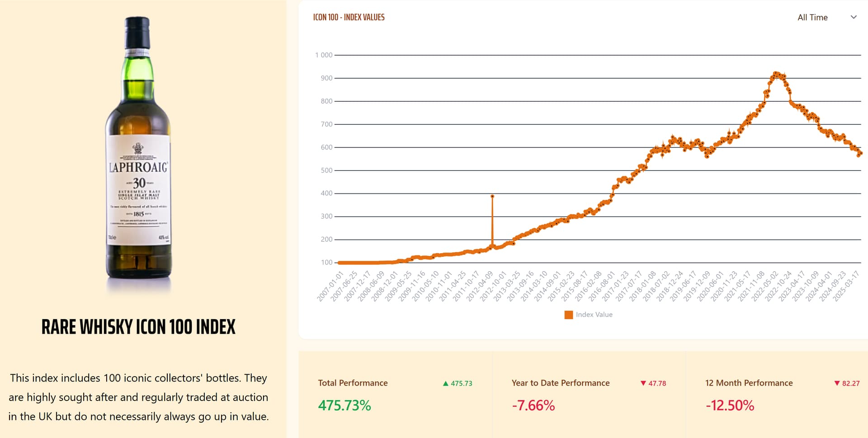Screen dimensions: 868x438
Task: Click the red down arrow beside 47.78
Action: pos(643,383)
